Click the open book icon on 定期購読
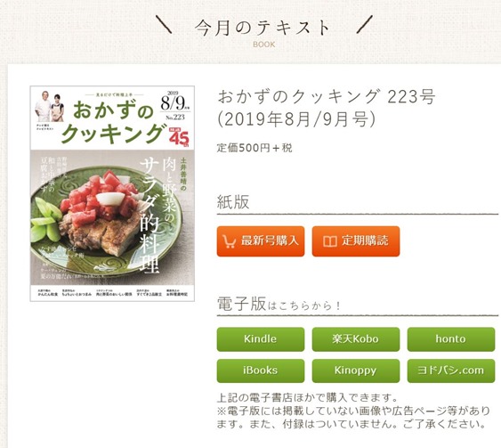 (330, 241)
